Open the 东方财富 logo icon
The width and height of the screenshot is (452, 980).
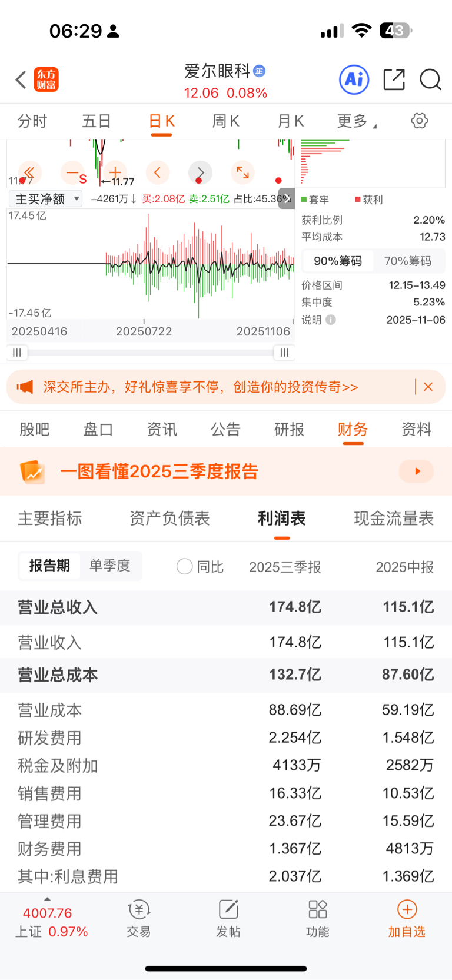tap(46, 79)
